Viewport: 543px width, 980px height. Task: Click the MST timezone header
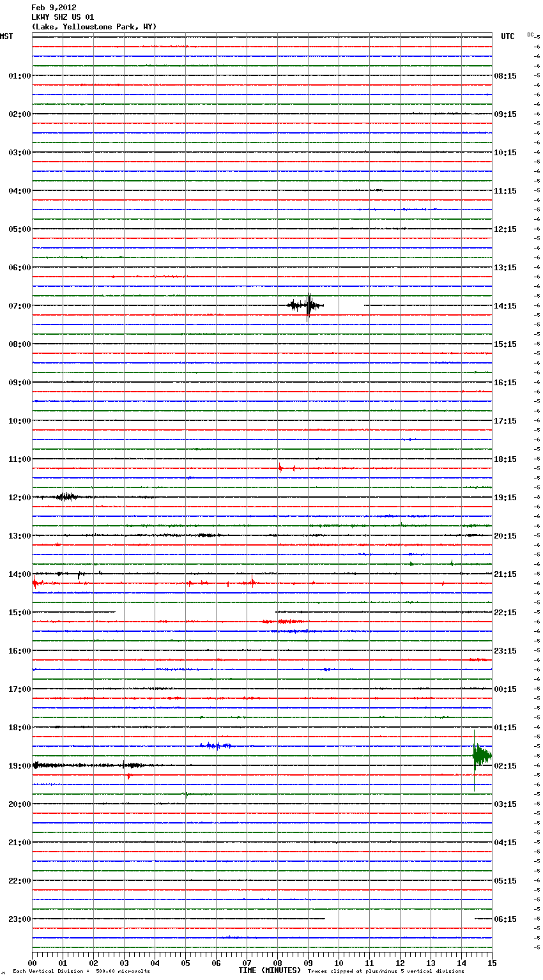pyautogui.click(x=6, y=36)
